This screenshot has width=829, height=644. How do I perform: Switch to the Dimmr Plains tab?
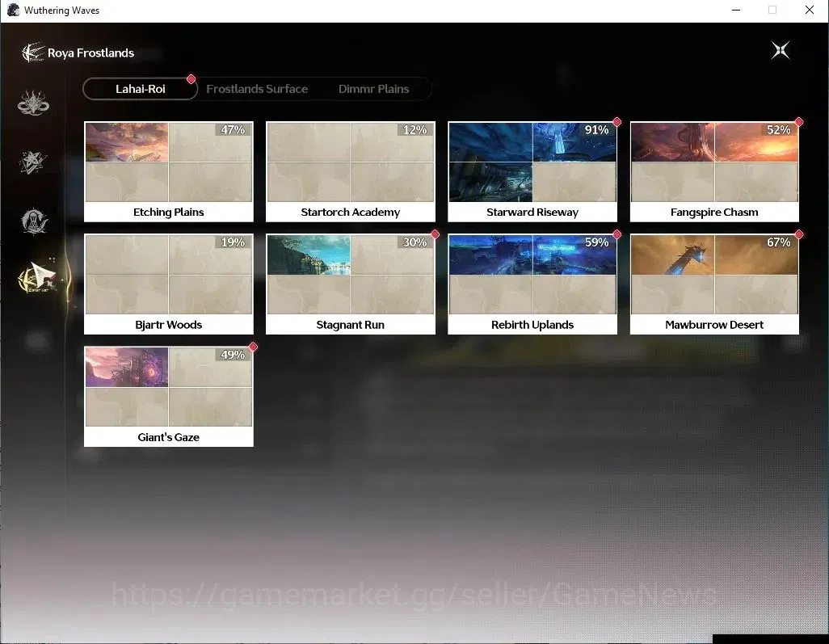pos(374,89)
